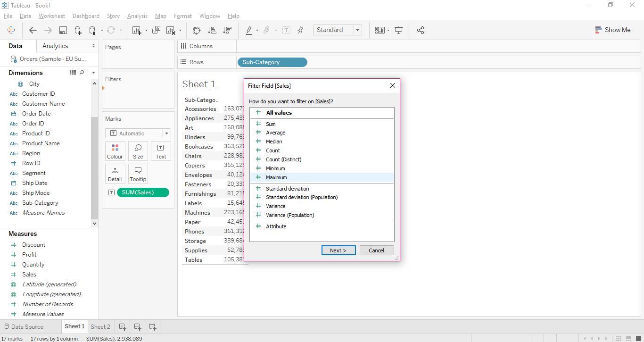644x342 pixels.
Task: Select Standard deviation in the filter dialog
Action: 287,188
